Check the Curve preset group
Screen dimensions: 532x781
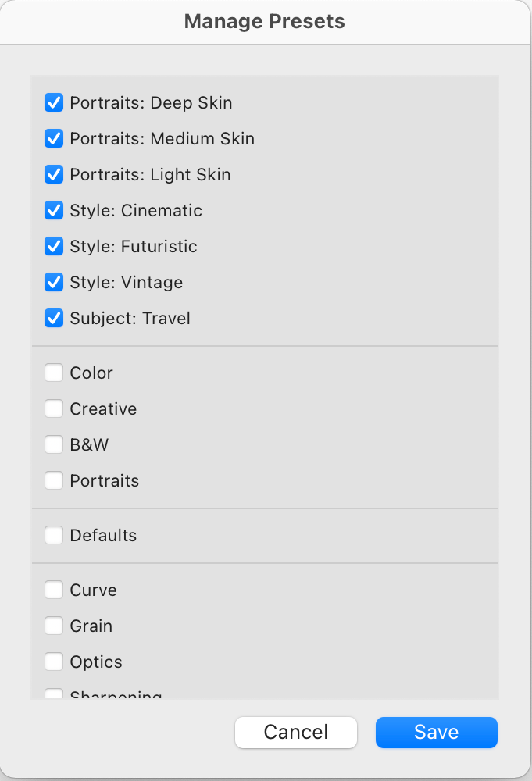[54, 590]
